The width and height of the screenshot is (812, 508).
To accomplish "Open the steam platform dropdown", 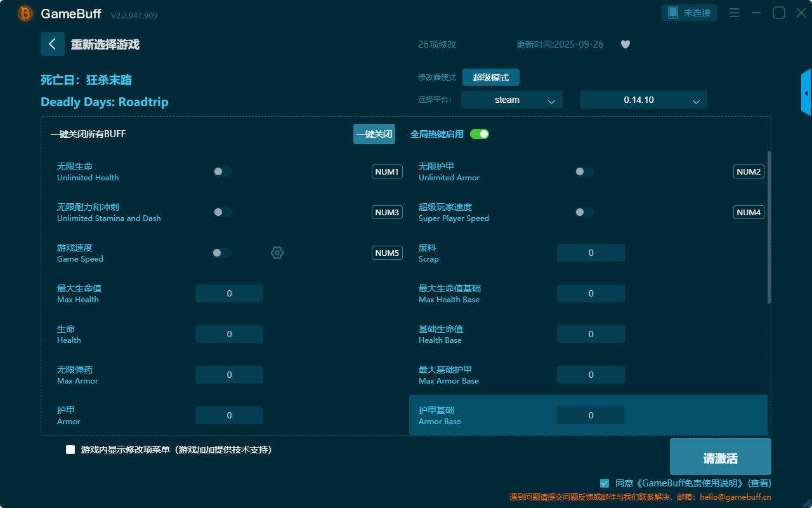I will pos(511,100).
